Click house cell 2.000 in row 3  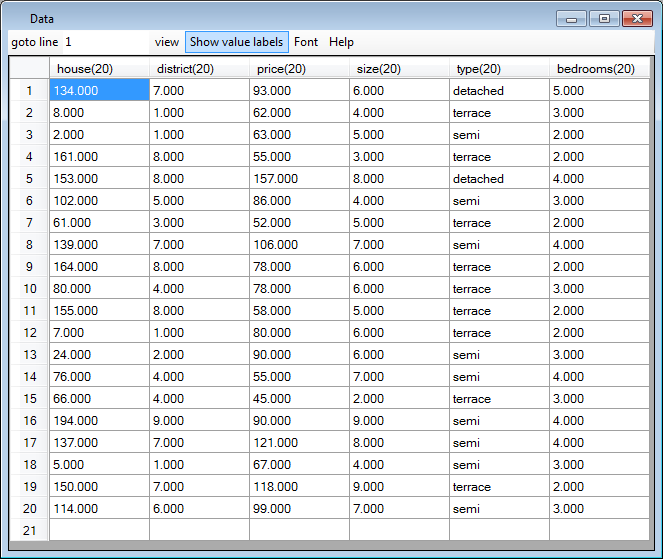click(x=99, y=134)
